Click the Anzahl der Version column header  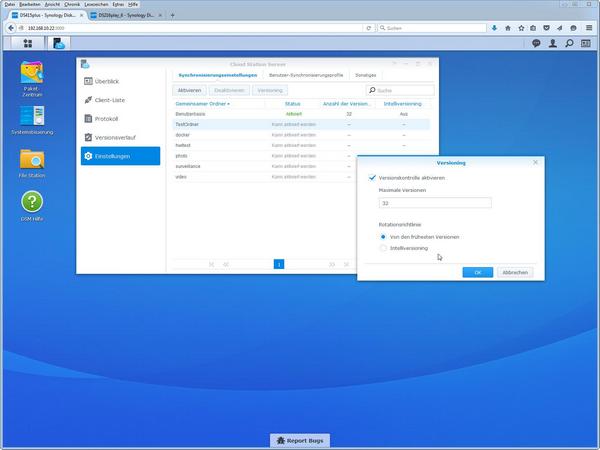click(x=346, y=104)
